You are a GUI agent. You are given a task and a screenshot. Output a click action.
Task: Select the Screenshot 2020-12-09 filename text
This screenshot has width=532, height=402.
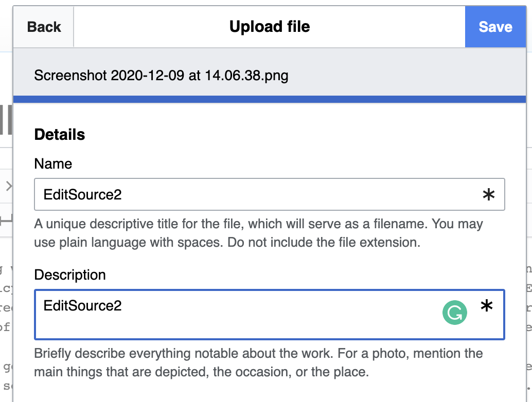[x=161, y=76]
